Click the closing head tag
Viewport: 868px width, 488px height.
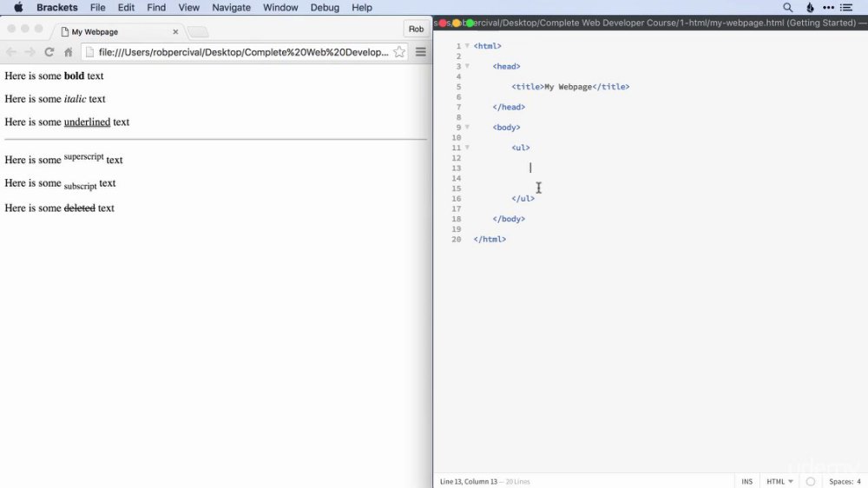(x=509, y=107)
